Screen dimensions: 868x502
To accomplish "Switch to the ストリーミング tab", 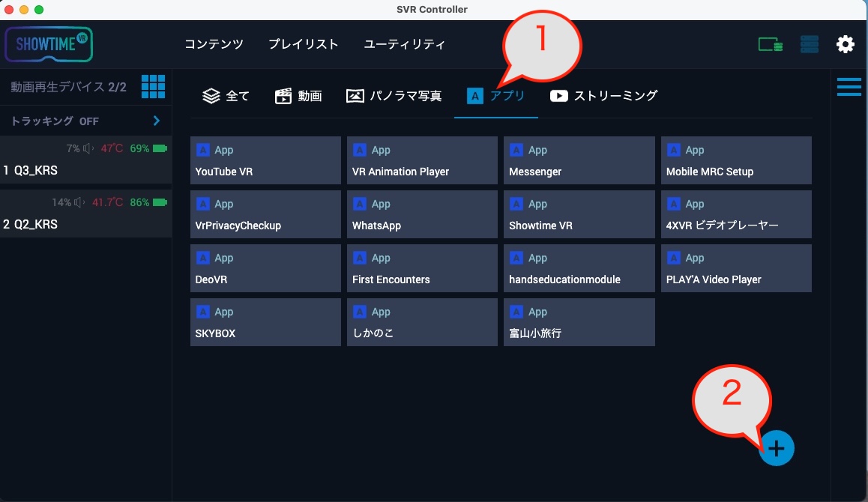I will (x=604, y=96).
